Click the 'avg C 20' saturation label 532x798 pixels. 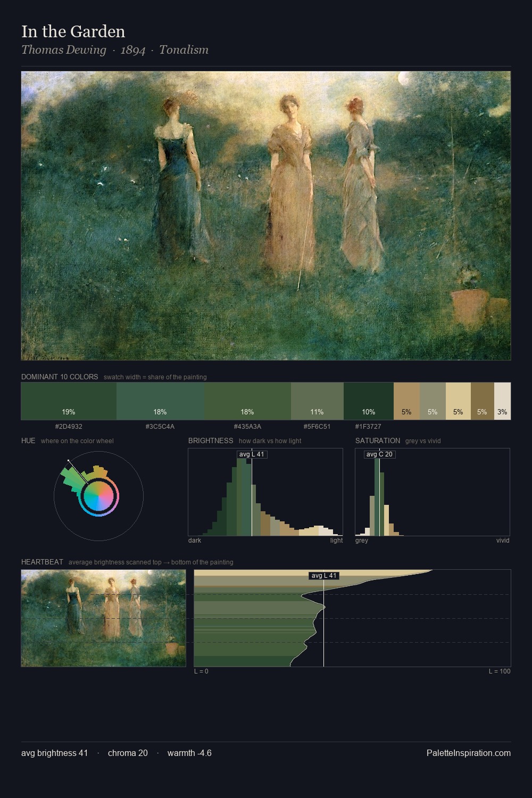(x=379, y=454)
